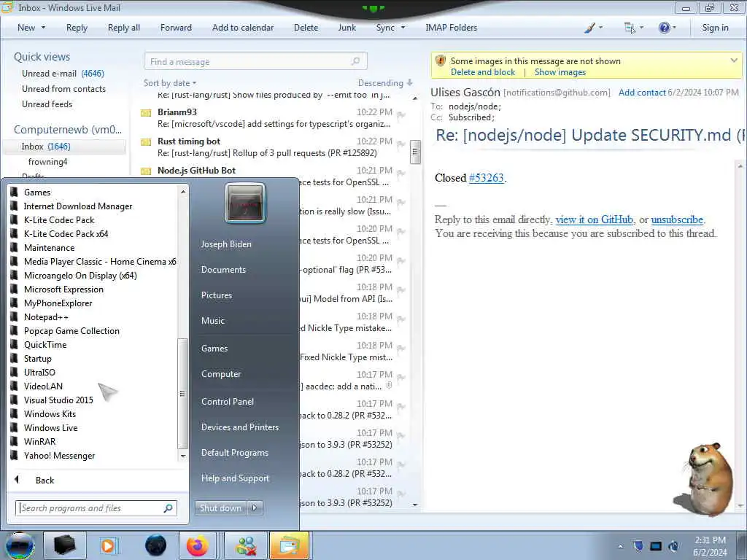747x560 pixels.
Task: Click the clock showing 2:31 PM
Action: click(x=710, y=540)
